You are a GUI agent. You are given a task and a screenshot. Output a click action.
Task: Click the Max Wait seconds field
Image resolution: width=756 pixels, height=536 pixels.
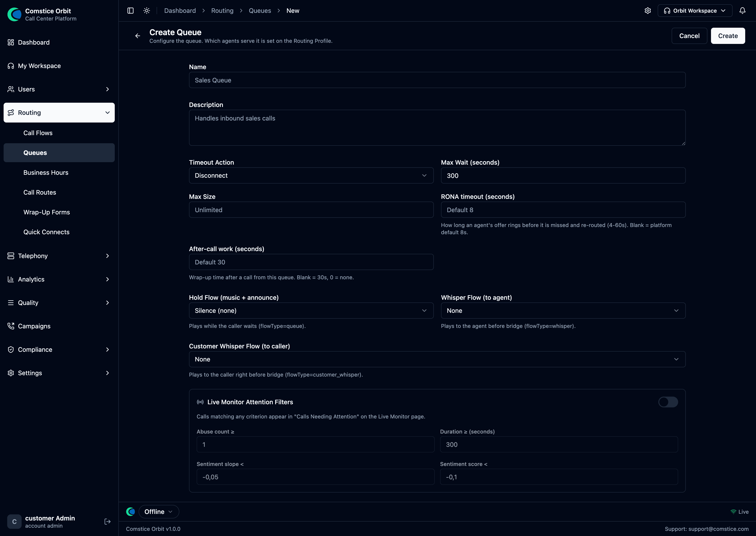[563, 176]
